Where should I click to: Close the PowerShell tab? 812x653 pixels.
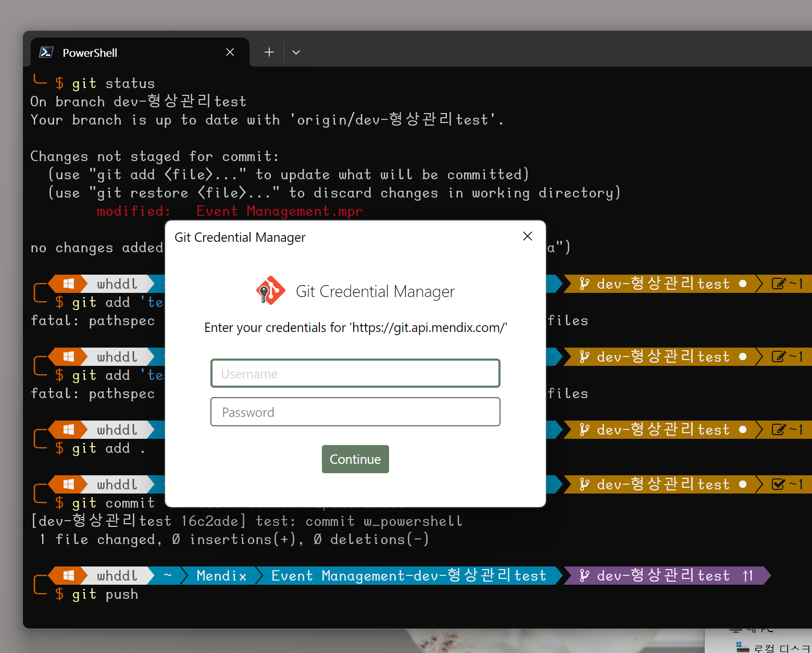[230, 52]
